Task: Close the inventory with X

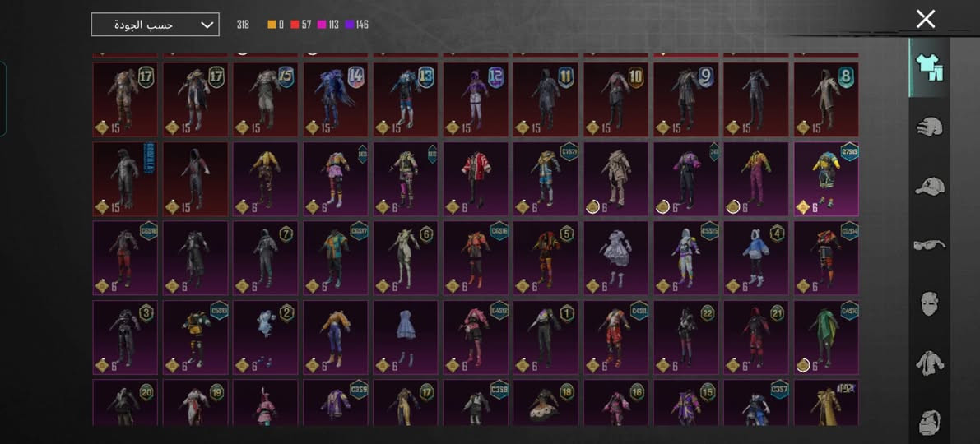Action: 925,20
